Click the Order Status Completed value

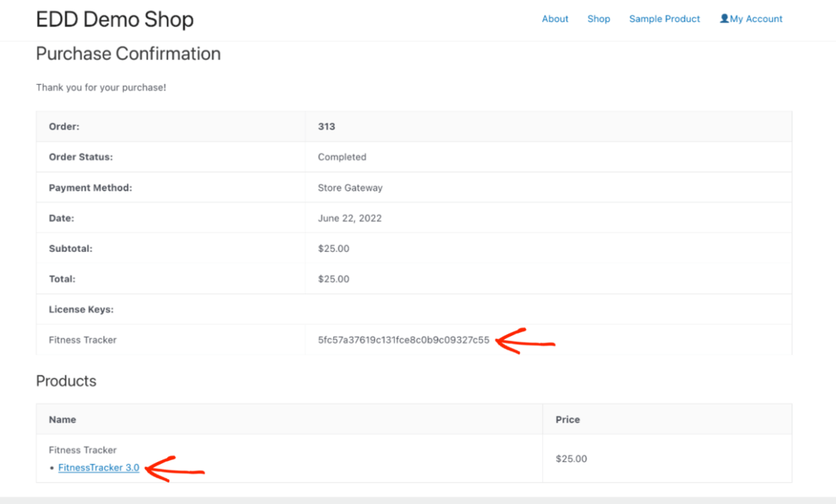tap(342, 157)
